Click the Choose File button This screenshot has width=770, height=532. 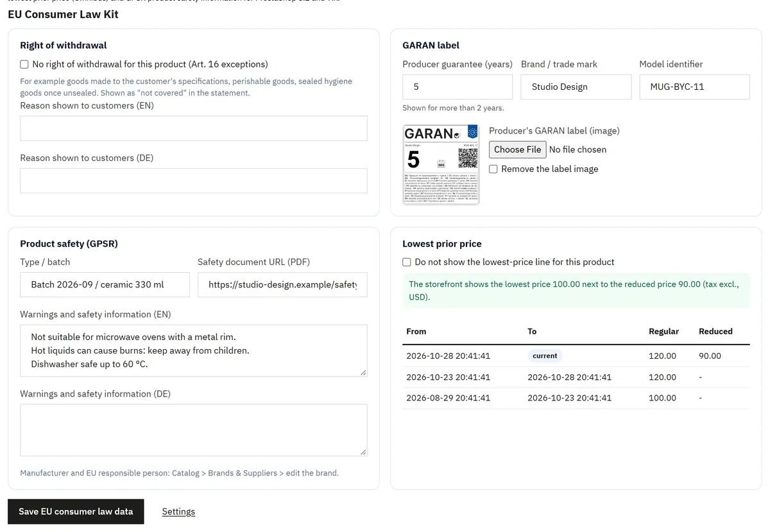tap(518, 150)
